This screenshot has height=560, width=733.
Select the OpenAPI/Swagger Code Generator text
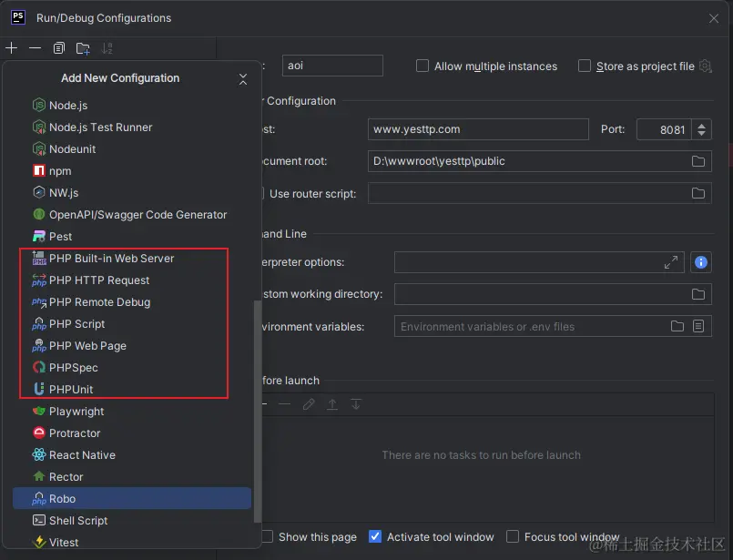[x=137, y=215]
